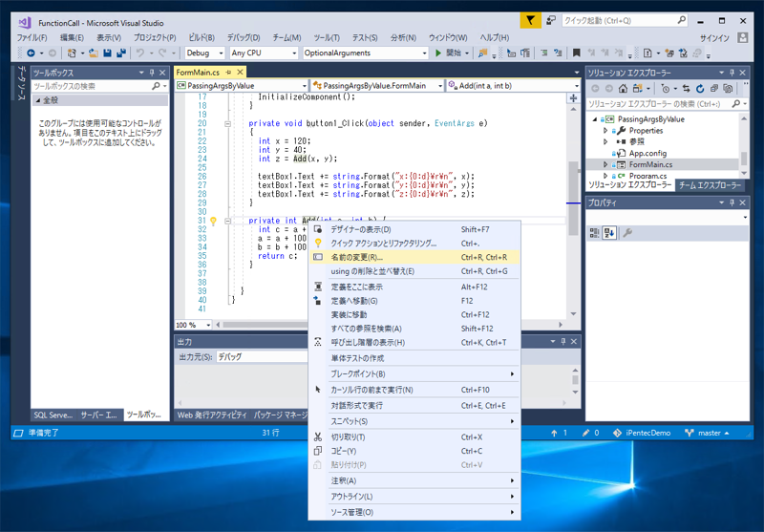Viewport: 764px width, 532px height.
Task: Select コピー(Y) in context menu
Action: point(414,451)
